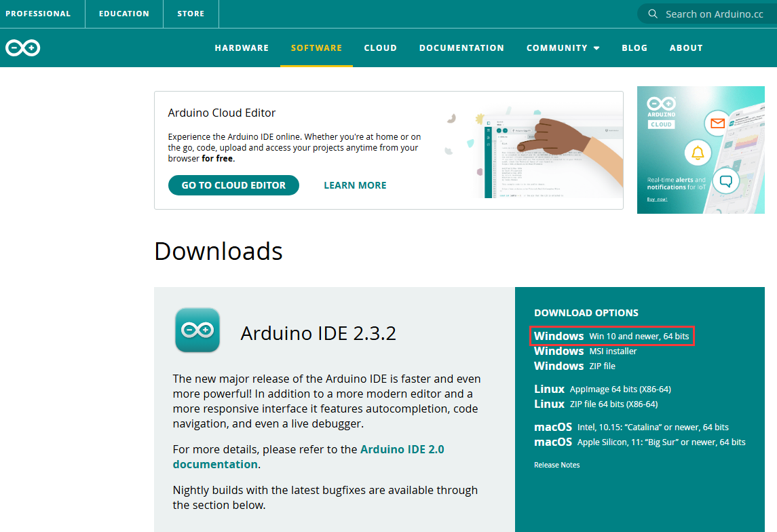Download macOS Apple Silicon version
This screenshot has height=532, width=777.
pyautogui.click(x=640, y=442)
